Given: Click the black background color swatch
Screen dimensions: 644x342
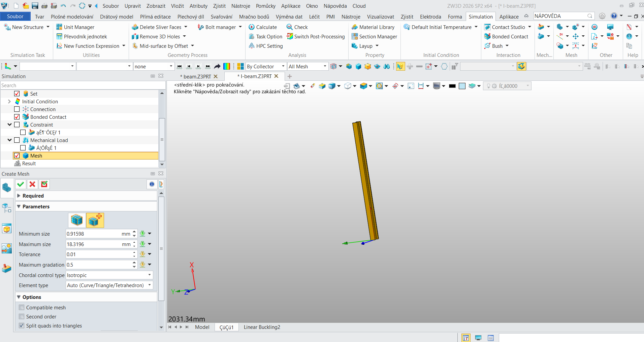Looking at the screenshot, I should coord(452,86).
